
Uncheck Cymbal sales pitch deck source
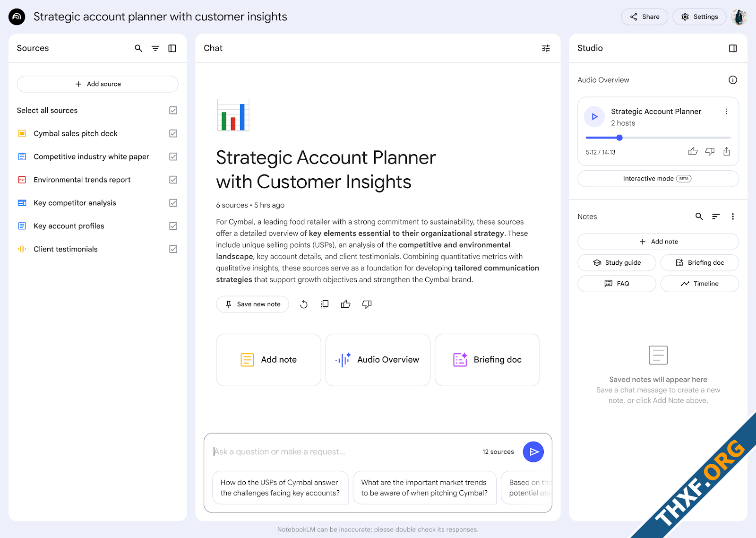tap(173, 134)
